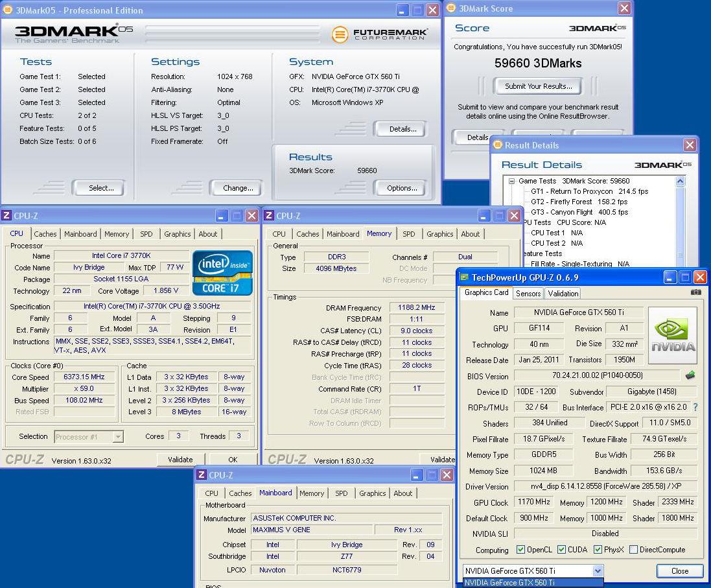The image size is (711, 588).
Task: Open the Graphics Card tab in GPU-Z
Action: [487, 292]
